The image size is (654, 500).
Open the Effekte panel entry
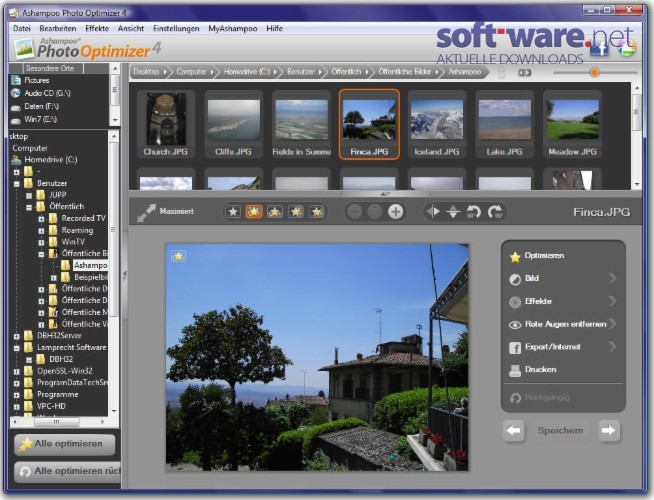click(x=562, y=302)
